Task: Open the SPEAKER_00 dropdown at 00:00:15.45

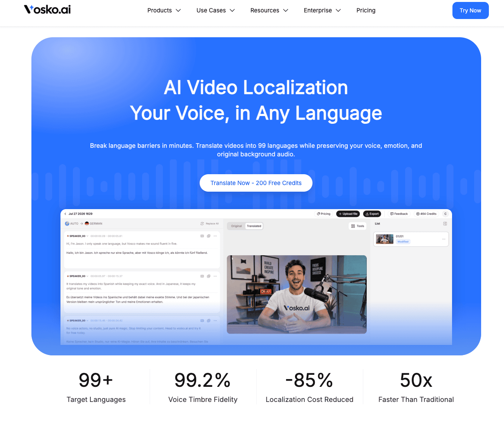Action: [x=78, y=320]
